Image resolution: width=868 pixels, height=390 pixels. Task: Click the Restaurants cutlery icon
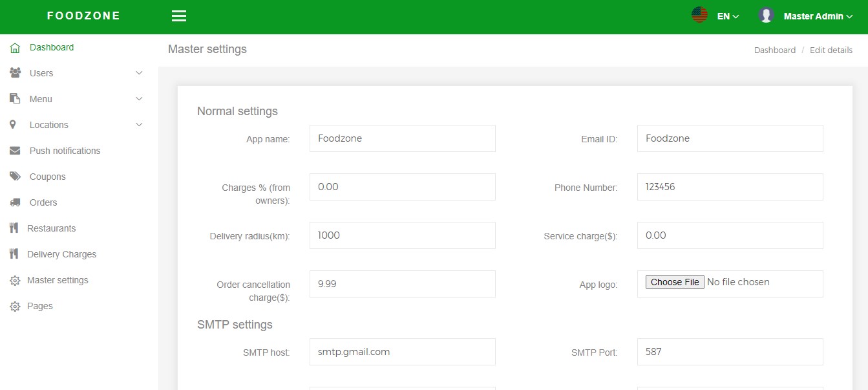pyautogui.click(x=14, y=228)
